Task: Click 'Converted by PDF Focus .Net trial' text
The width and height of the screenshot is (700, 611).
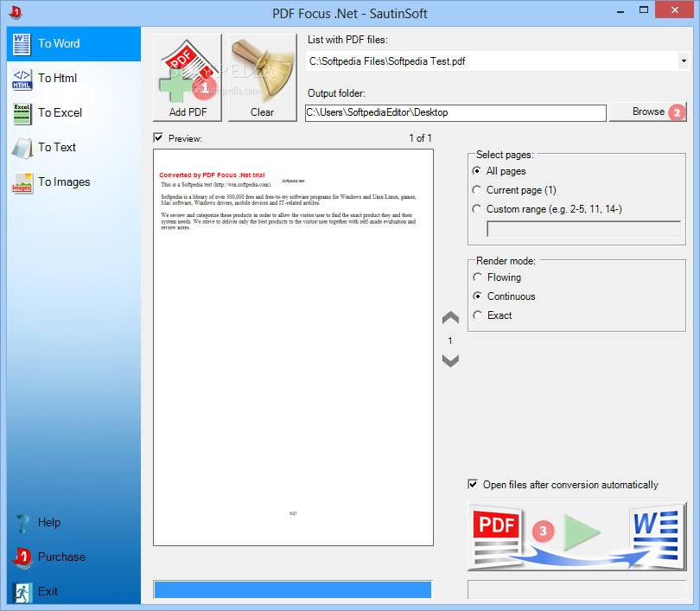Action: [212, 175]
